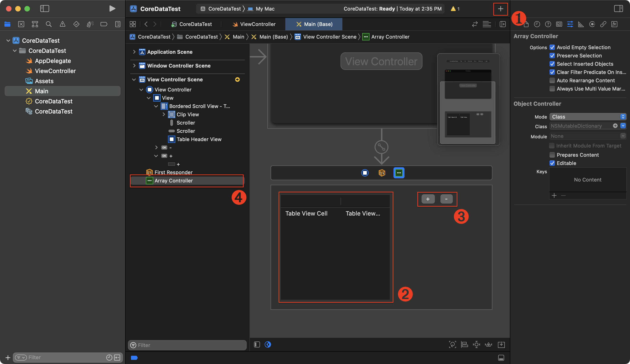The height and width of the screenshot is (364, 630).
Task: Switch to the ViewController editor tab
Action: point(254,24)
